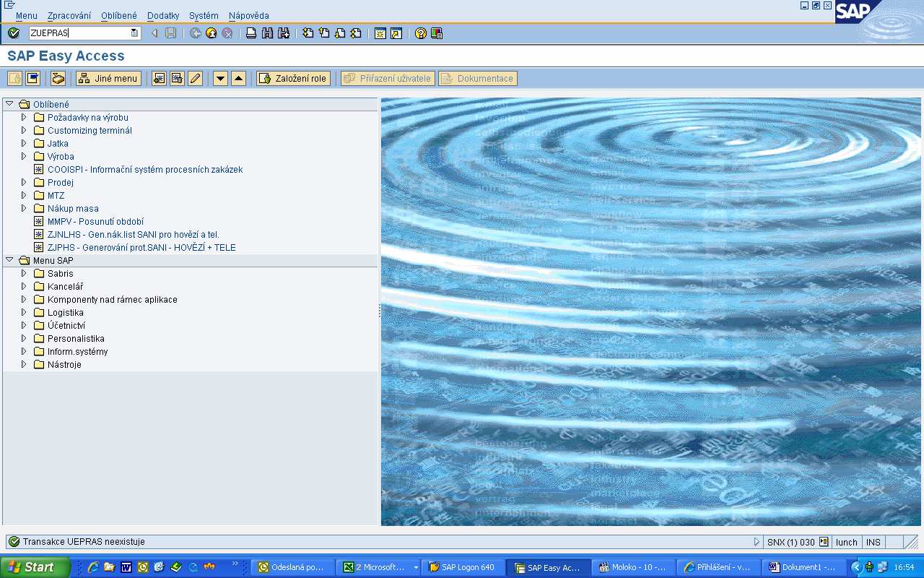Click the Generate Shortcut icon
Image resolution: width=924 pixels, height=578 pixels.
(x=396, y=33)
